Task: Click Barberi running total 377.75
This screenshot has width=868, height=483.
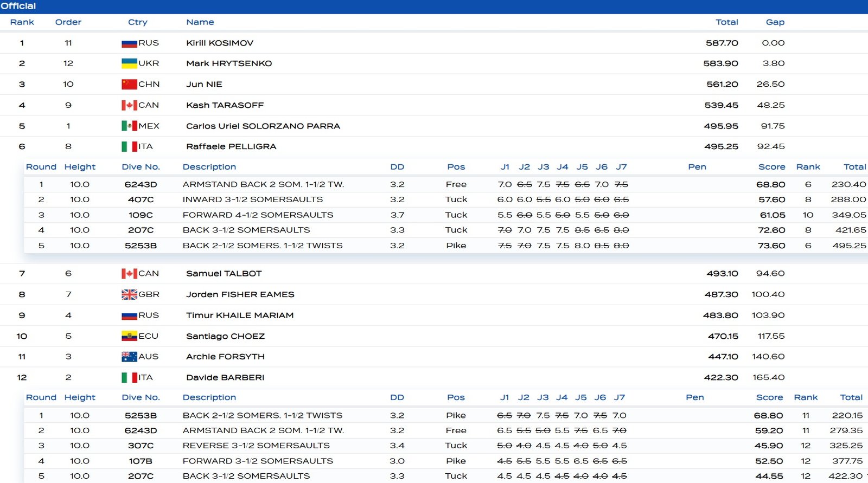Action: pos(847,461)
